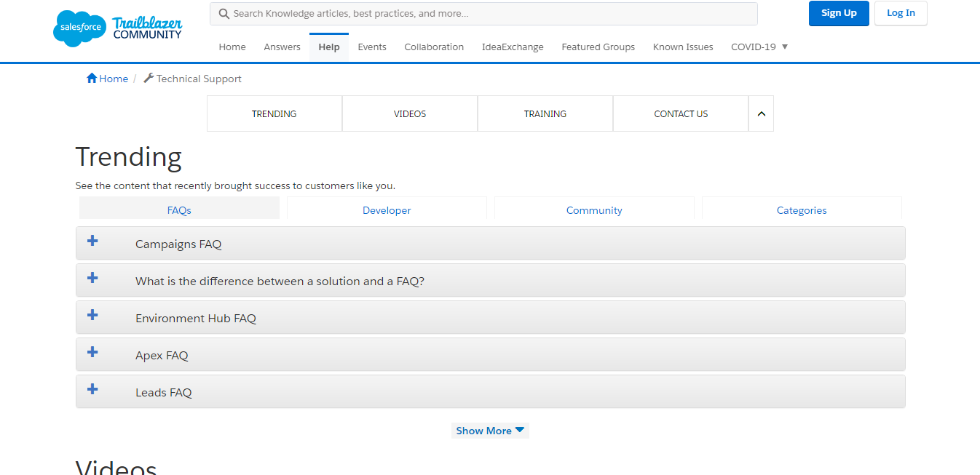Click the blue home icon in breadcrumb

point(92,78)
